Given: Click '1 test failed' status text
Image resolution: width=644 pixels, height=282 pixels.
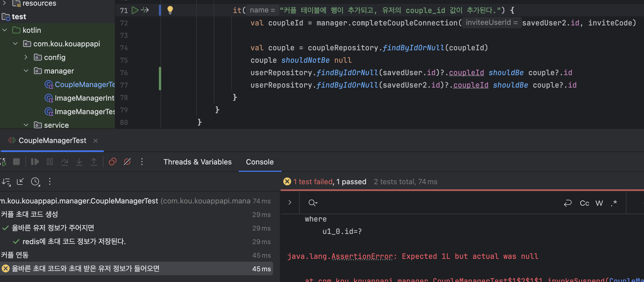Looking at the screenshot, I should [313, 182].
